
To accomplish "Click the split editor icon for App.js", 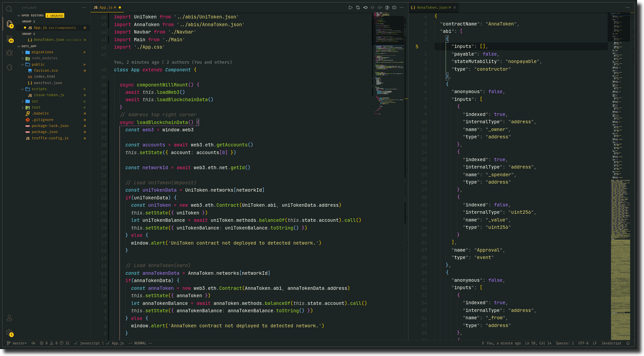I will (x=394, y=8).
